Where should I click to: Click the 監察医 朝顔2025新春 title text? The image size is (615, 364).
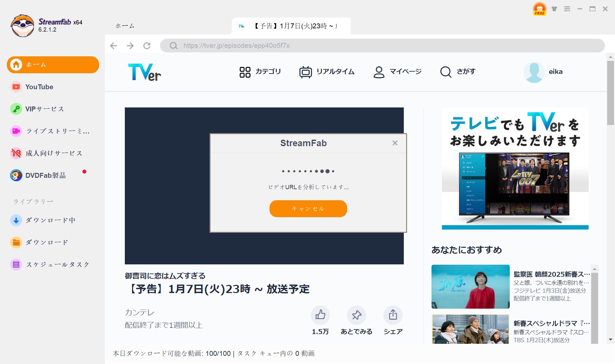(x=552, y=274)
